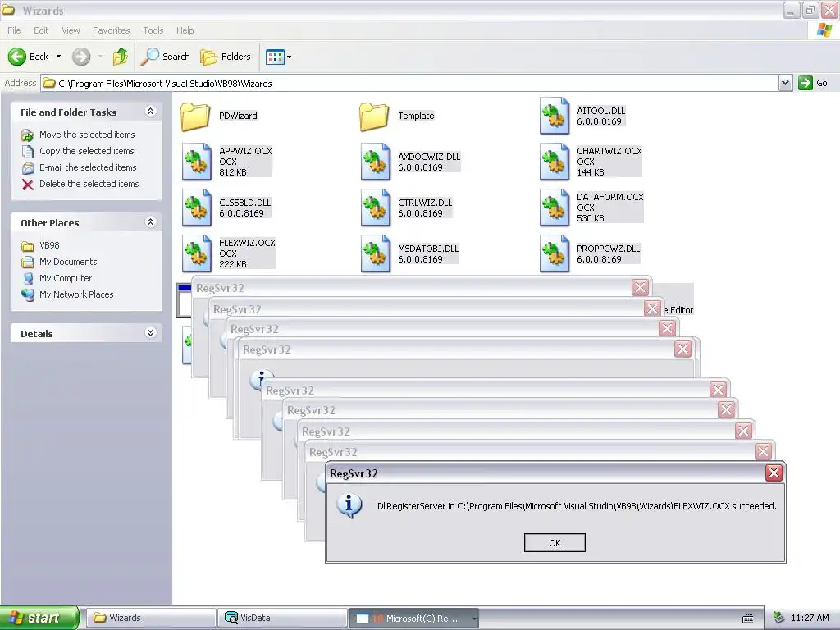Click the system clock showing 11:27 AM

point(810,618)
